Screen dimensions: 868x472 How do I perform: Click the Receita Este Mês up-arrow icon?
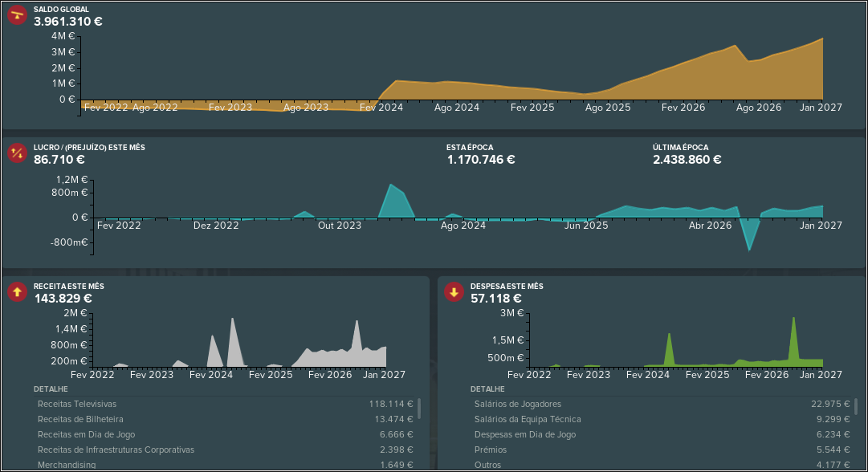[17, 291]
